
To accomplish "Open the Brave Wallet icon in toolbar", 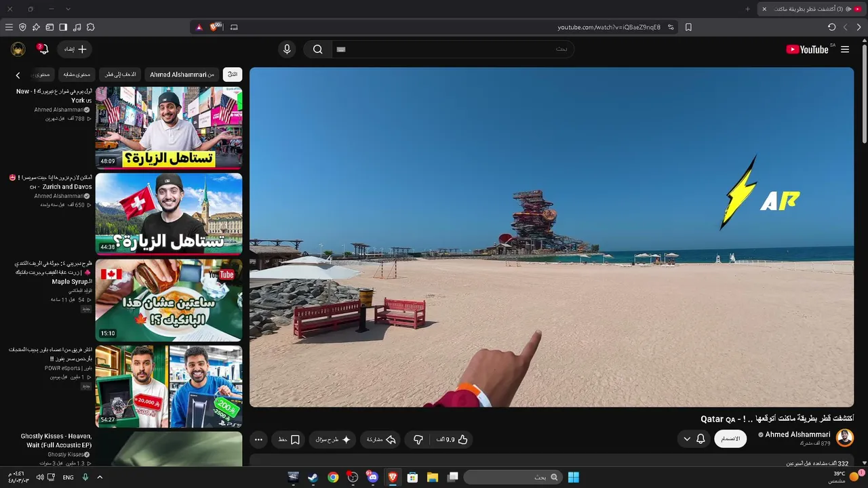I will [50, 27].
